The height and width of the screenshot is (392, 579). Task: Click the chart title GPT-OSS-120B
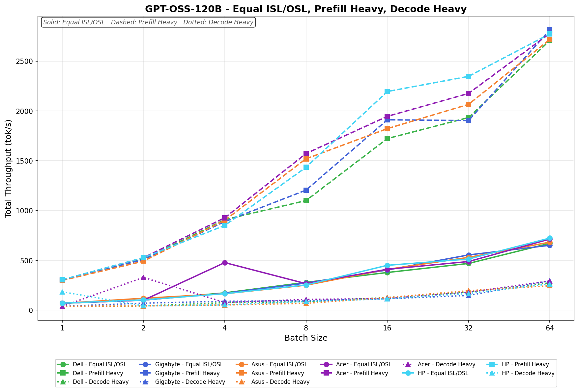point(305,9)
